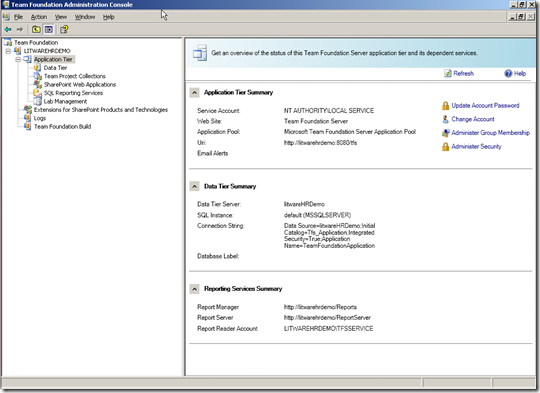Image resolution: width=540 pixels, height=393 pixels.
Task: Restore the inner MDI child window
Action: (x=521, y=17)
